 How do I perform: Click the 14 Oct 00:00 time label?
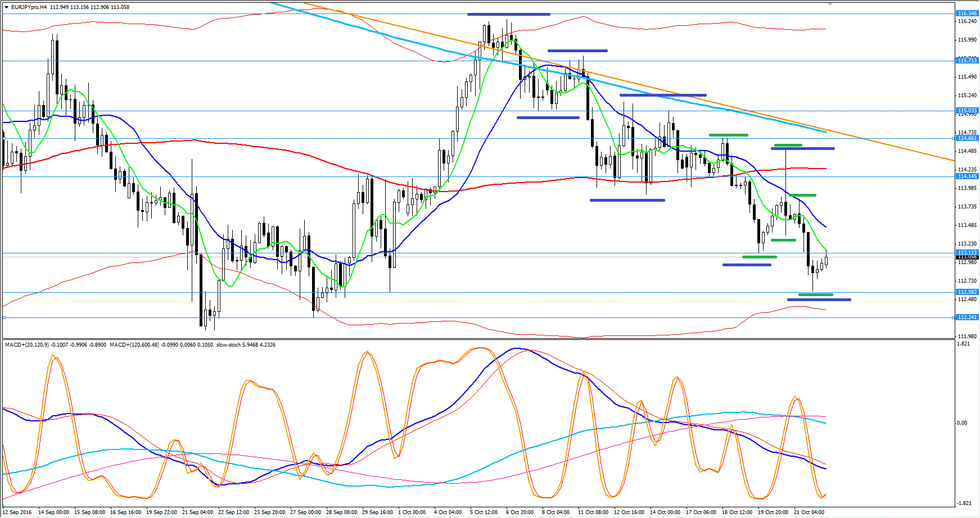coord(665,512)
